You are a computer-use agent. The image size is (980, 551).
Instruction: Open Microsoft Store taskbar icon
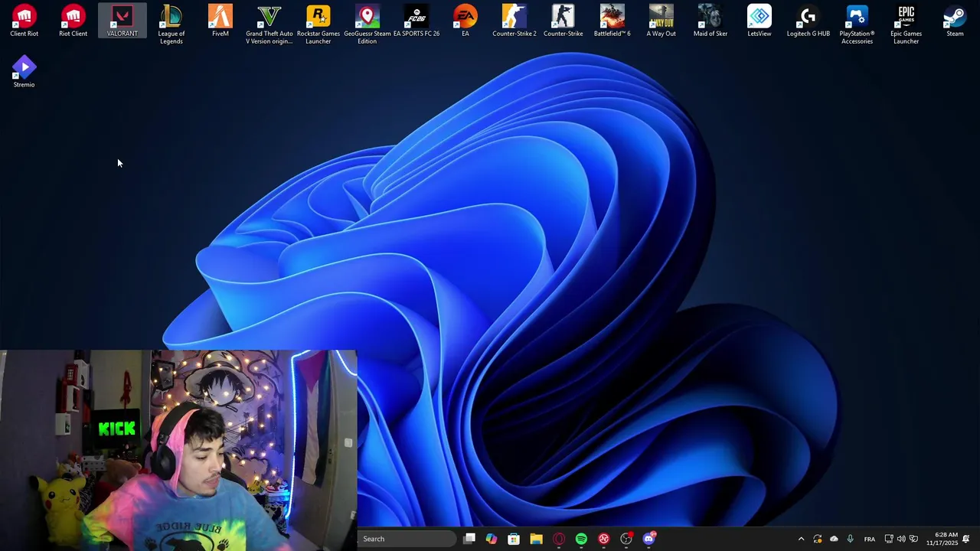pos(514,539)
